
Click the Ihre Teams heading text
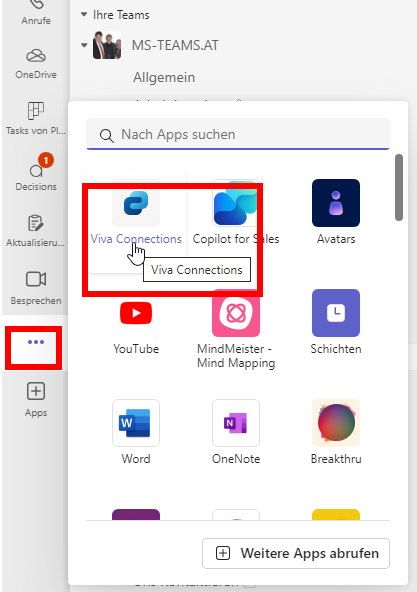[121, 15]
